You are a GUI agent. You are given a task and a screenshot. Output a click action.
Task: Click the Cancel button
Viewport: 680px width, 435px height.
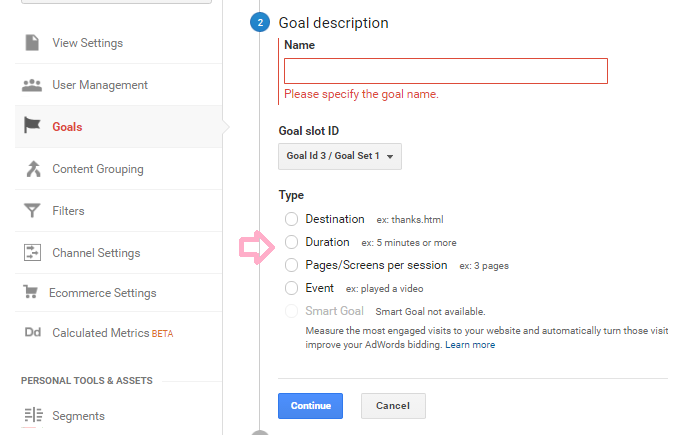393,406
